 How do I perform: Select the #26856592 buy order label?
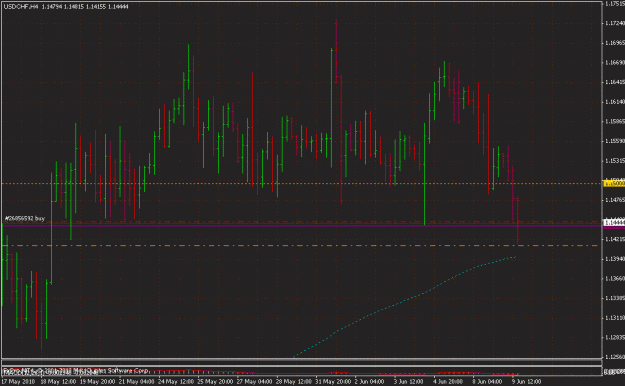pyautogui.click(x=25, y=218)
